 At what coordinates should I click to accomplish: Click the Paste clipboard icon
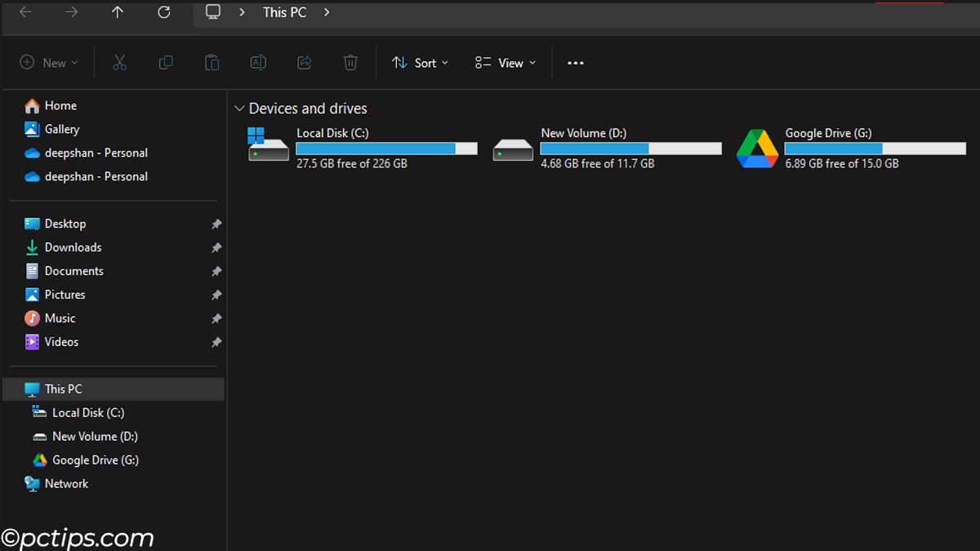tap(212, 63)
